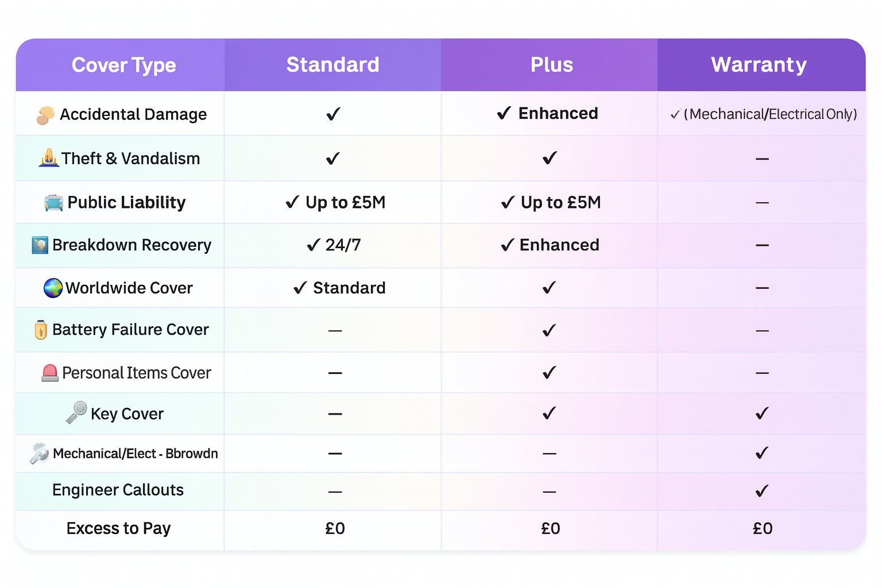Click Standard checkmark for Theft & Vandalism
Viewport: 882px width, 588px height.
pos(333,158)
